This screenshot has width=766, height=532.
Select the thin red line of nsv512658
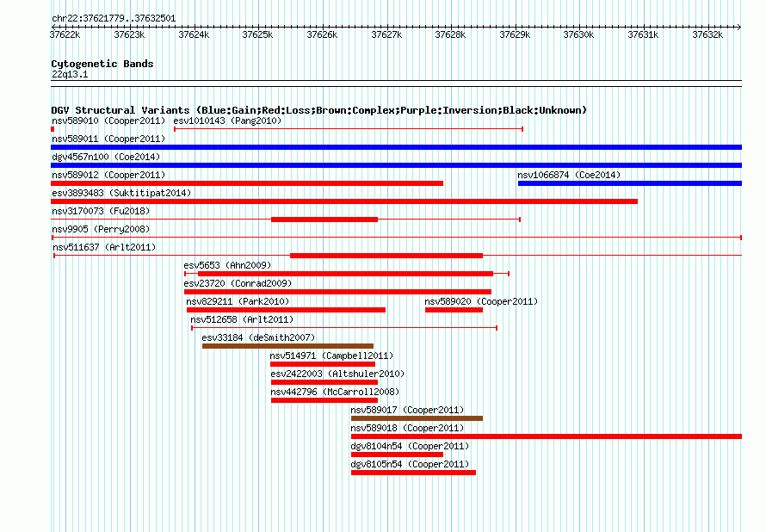(344, 328)
